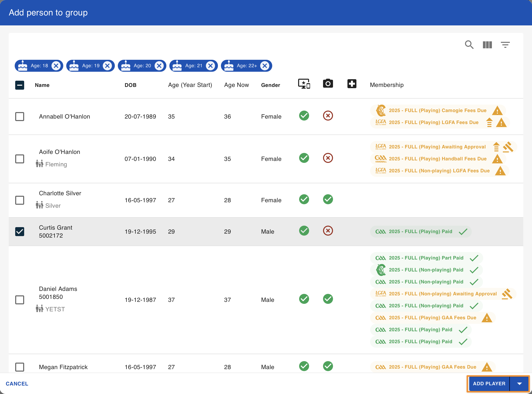Toggle the select-all header checkbox

(x=20, y=85)
